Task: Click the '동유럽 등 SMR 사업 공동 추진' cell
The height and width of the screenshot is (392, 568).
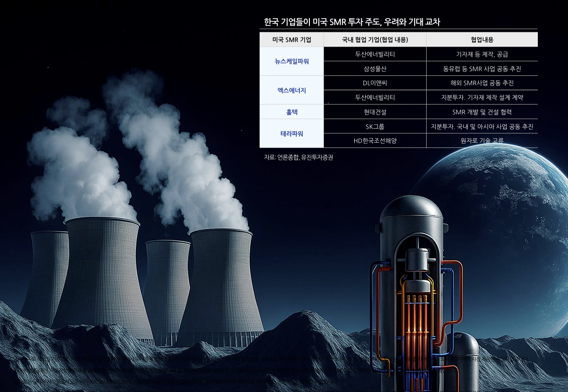Action: 481,69
